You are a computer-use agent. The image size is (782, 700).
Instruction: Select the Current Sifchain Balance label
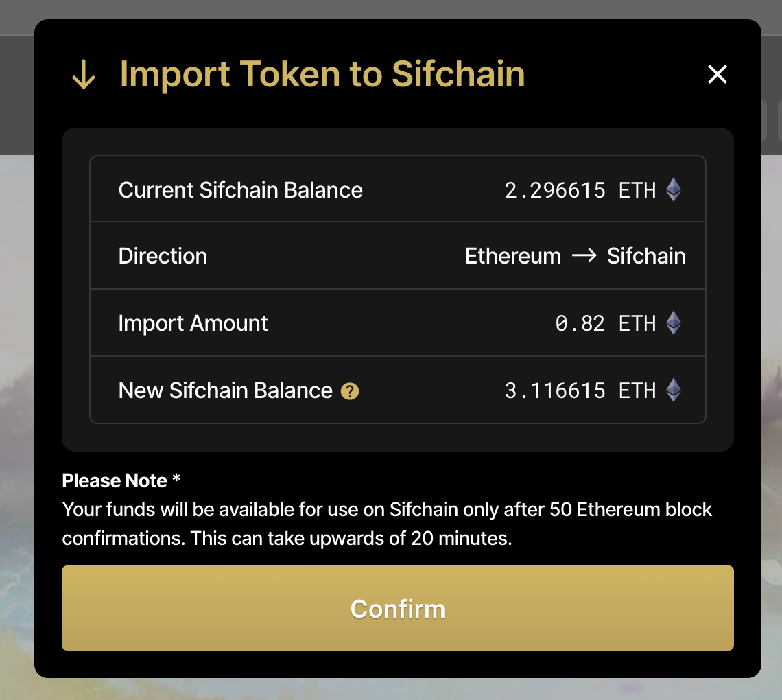pos(241,190)
